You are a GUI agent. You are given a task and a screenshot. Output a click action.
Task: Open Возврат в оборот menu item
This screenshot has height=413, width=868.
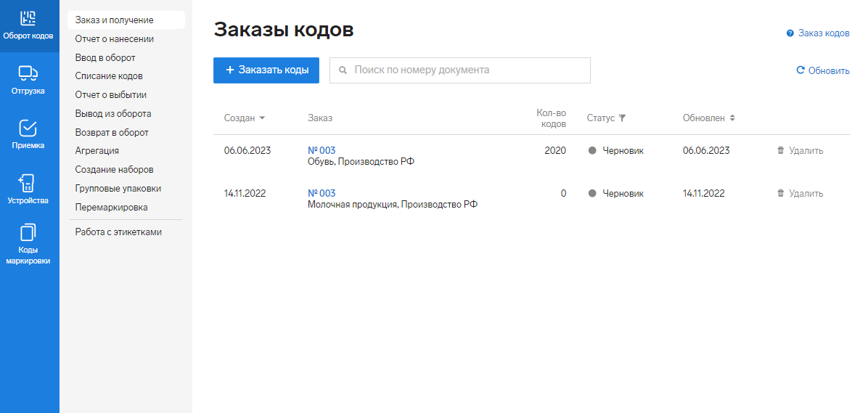pyautogui.click(x=112, y=132)
